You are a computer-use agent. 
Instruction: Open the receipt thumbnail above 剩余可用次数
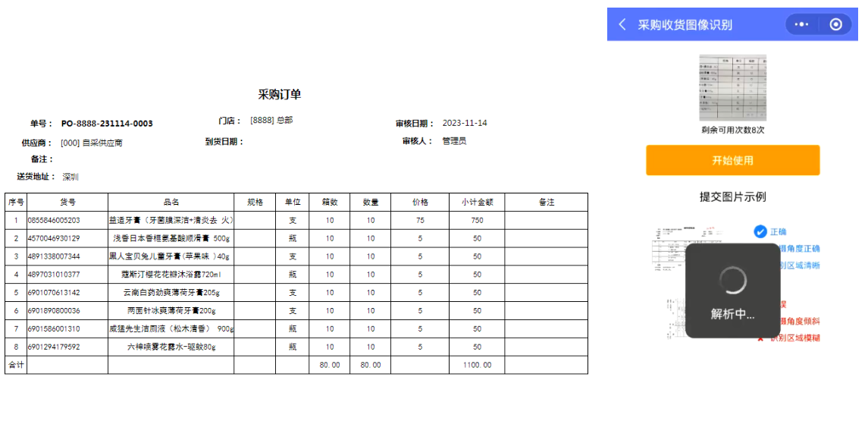pos(732,88)
